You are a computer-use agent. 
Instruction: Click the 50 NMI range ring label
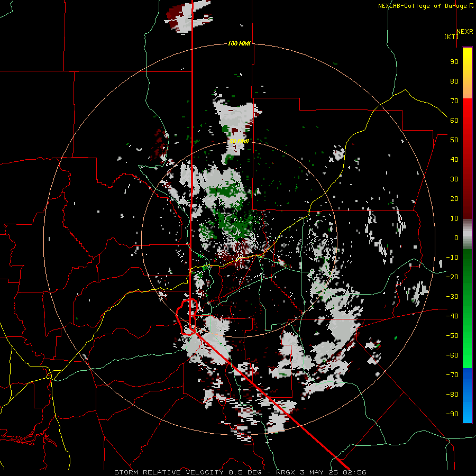(239, 141)
